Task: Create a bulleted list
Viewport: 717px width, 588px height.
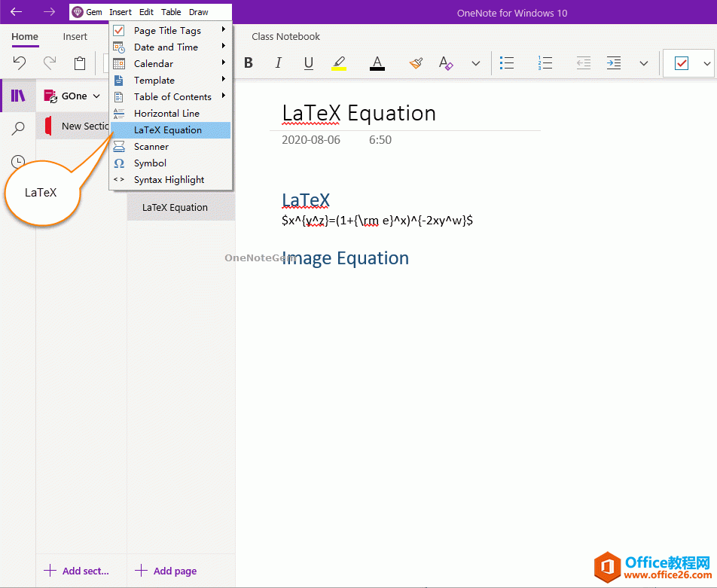Action: pyautogui.click(x=507, y=63)
